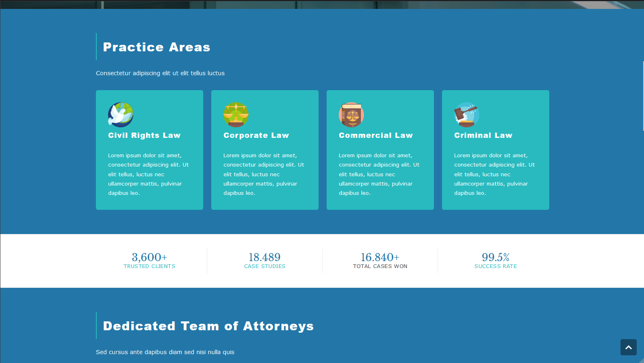Open the Corporate Law heading

coord(256,135)
